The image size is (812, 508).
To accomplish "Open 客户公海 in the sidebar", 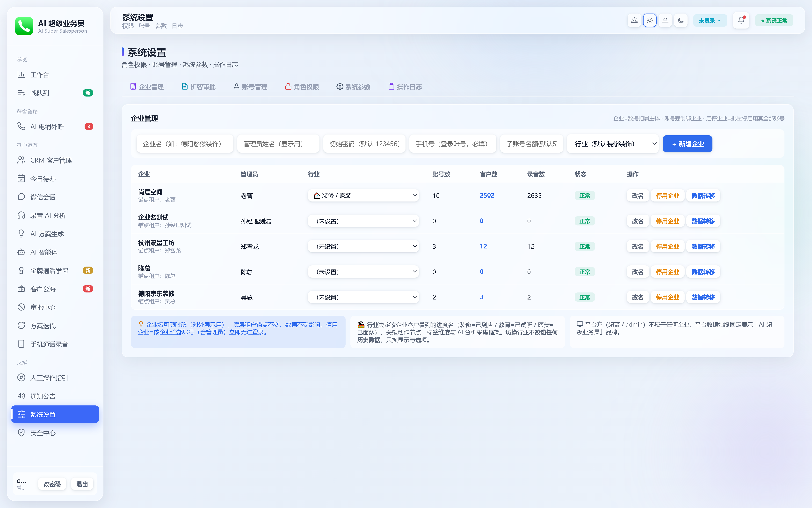I will [55, 289].
